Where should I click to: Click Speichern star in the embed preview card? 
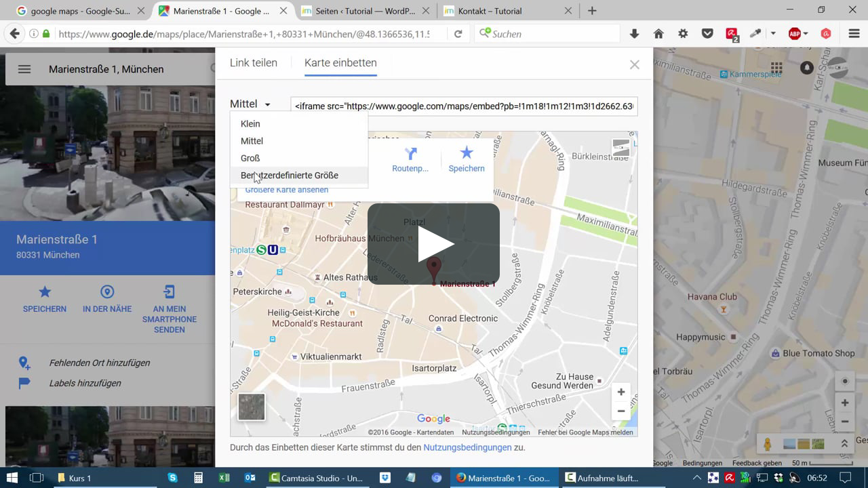[x=467, y=153]
